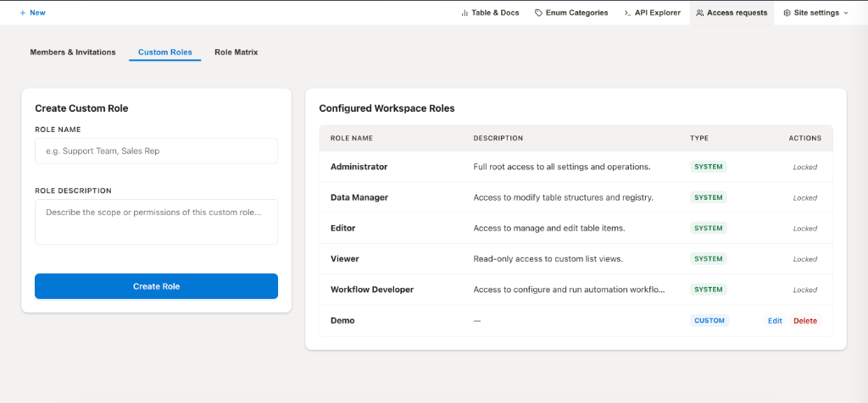868x403 pixels.
Task: Edit the Demo custom role
Action: [x=775, y=321]
